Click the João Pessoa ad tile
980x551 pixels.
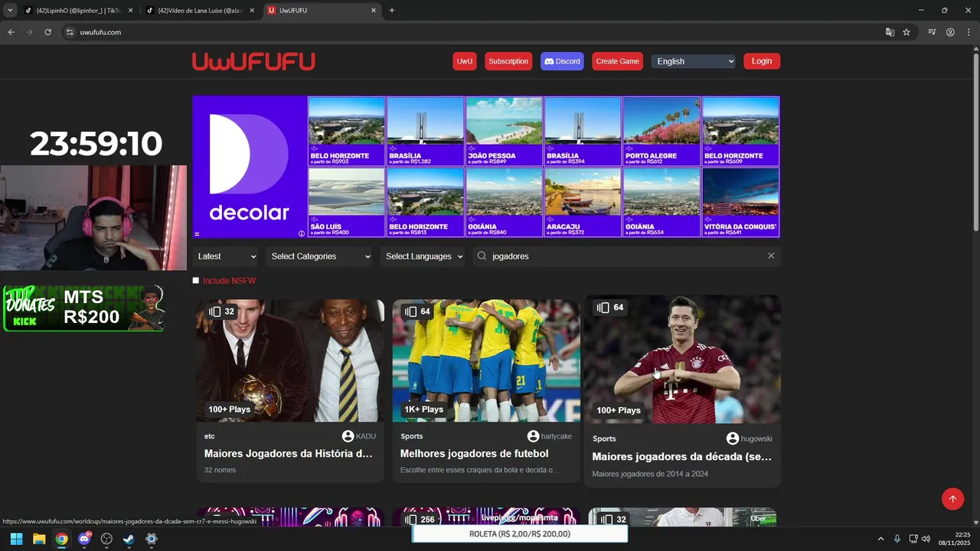point(504,132)
